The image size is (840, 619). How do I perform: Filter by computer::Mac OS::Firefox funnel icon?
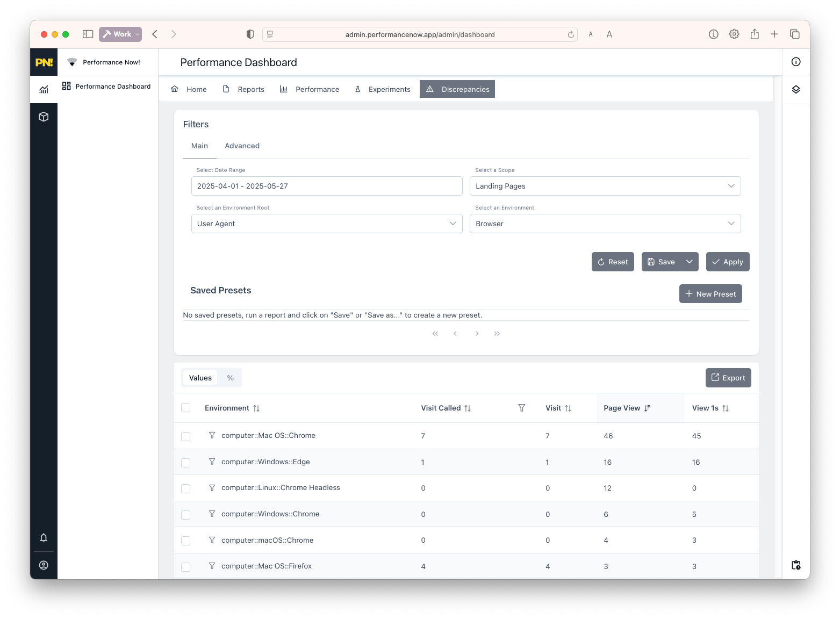tap(212, 566)
